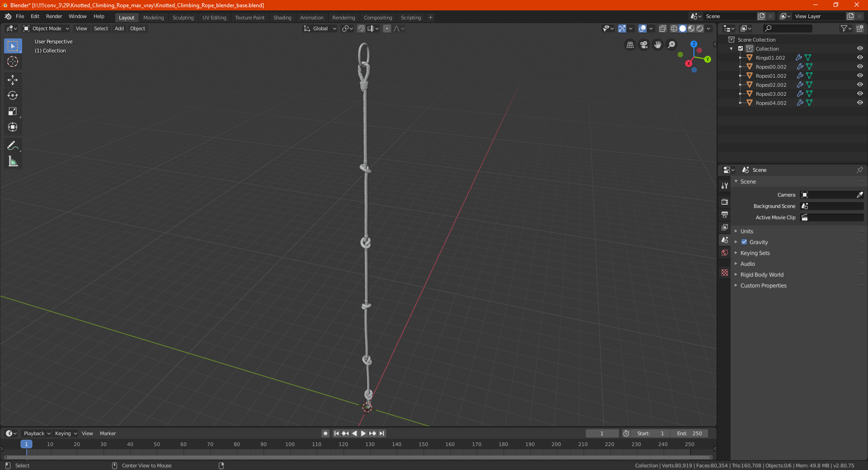Switch to Modeling workspace tab
Viewport: 868px width, 470px height.
coord(153,18)
